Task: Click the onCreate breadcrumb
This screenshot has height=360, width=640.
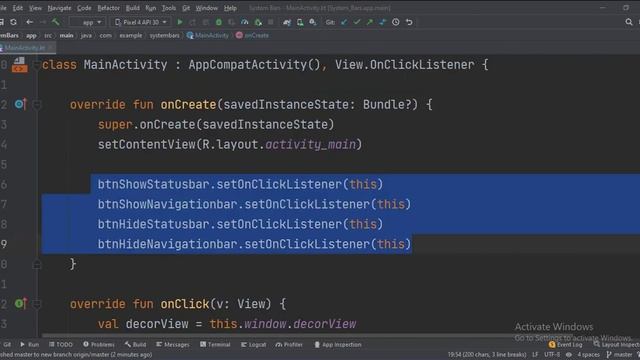Action: point(252,36)
